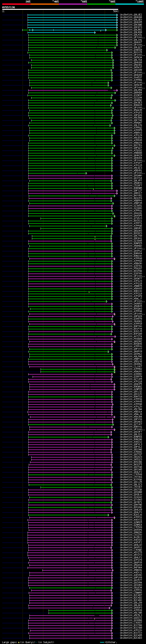Select hit label UniRef100_O65434
Screen dimensions: 146x644
tap(131, 58)
